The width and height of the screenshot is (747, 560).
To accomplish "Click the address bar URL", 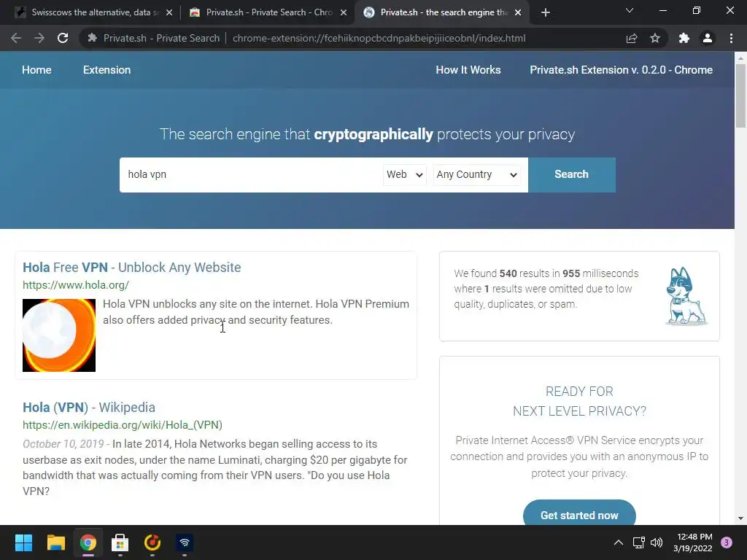I will coord(379,38).
